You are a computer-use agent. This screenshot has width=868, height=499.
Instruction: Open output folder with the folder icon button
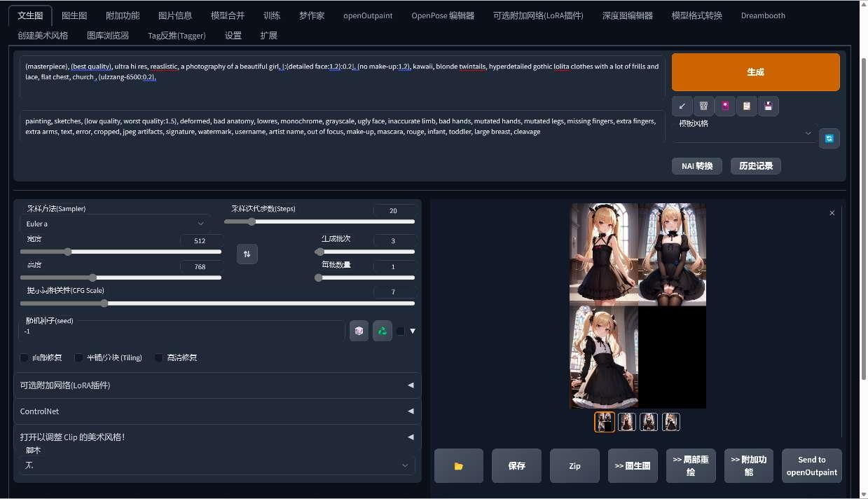point(459,466)
